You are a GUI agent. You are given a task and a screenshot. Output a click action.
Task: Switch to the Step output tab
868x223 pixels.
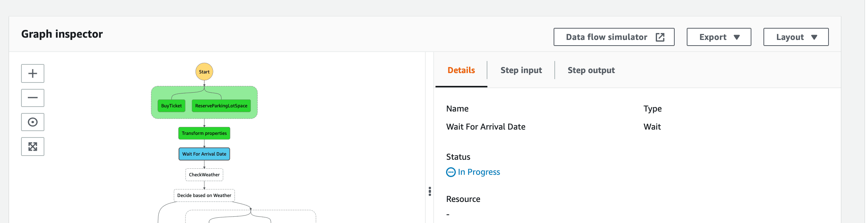point(591,70)
